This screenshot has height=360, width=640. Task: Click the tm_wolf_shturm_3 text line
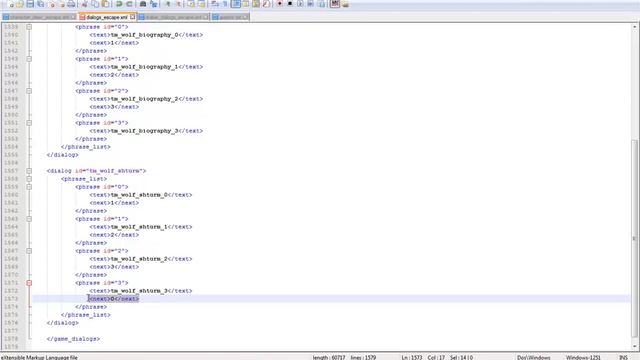[141, 291]
